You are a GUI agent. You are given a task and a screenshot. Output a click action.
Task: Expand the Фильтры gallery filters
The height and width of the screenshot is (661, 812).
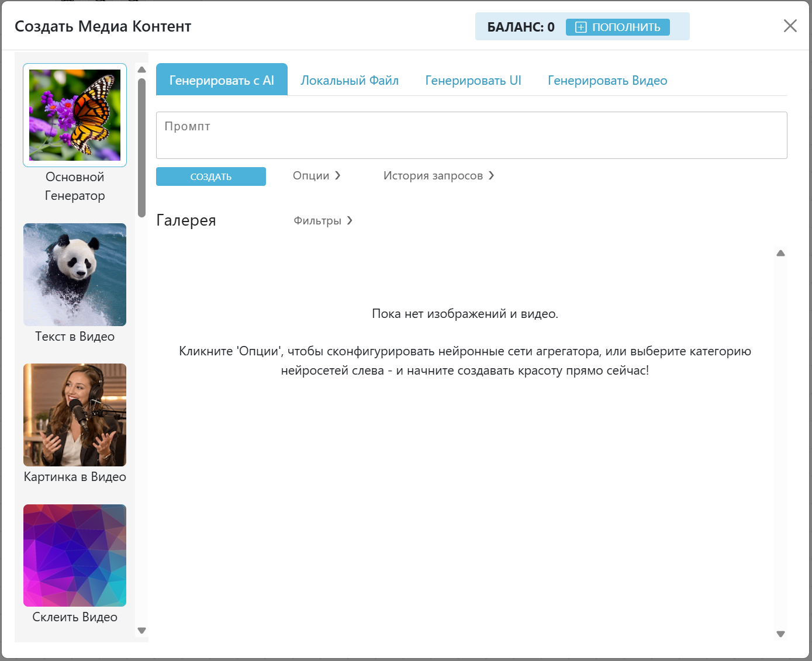(323, 221)
